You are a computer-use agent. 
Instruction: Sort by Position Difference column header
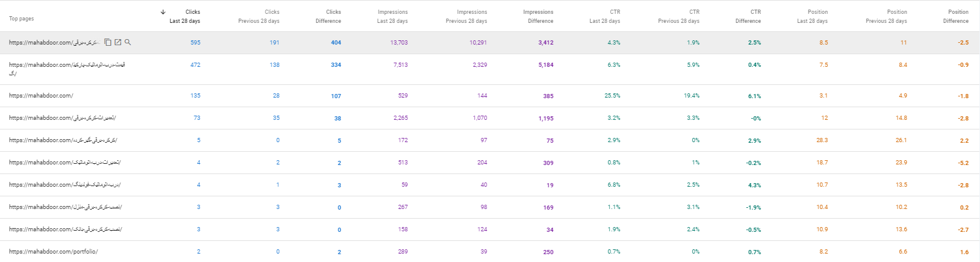click(956, 16)
